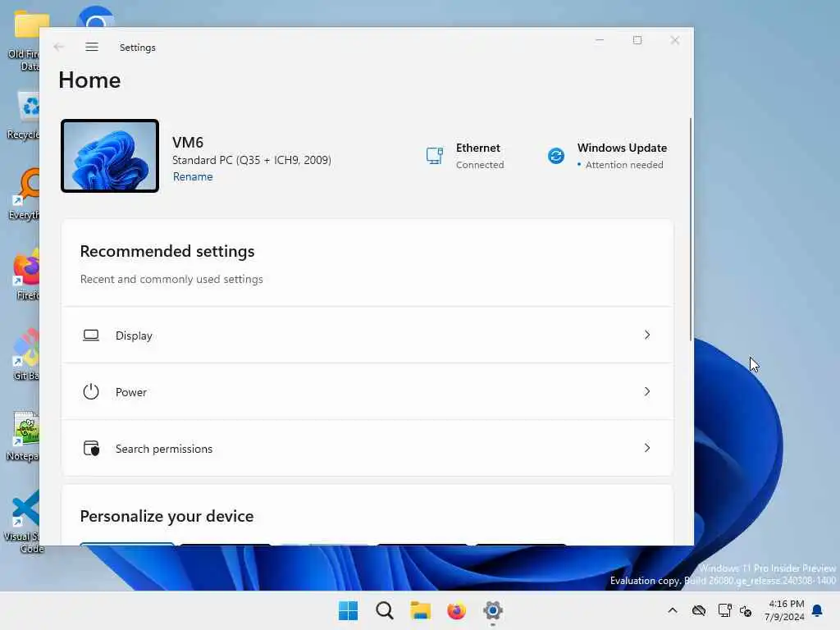Show hidden system tray icons
Image resolution: width=840 pixels, height=630 pixels.
673,610
